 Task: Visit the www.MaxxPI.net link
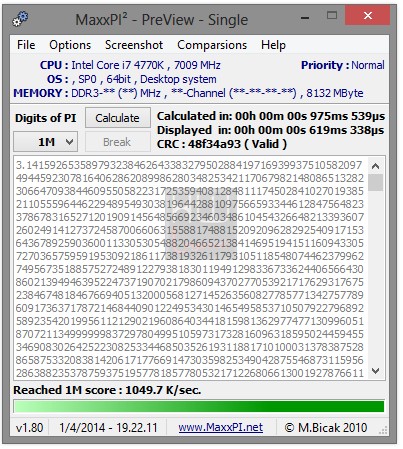coord(221,427)
